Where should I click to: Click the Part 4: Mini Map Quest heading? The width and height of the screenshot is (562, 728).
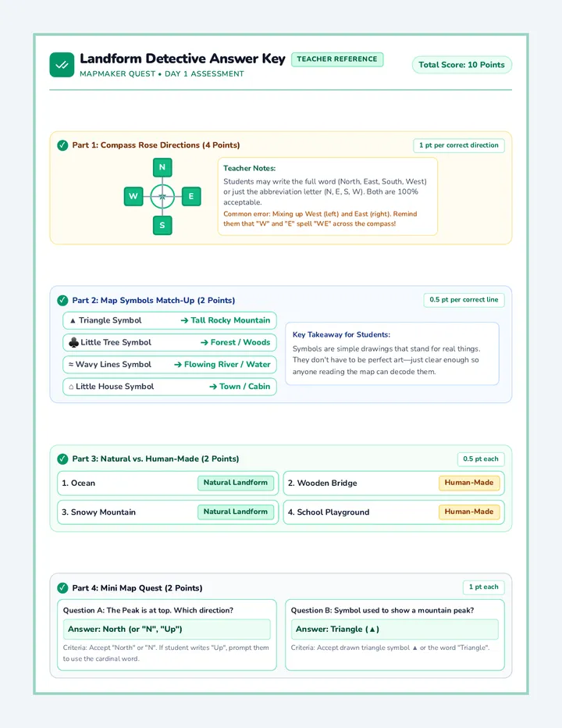tap(137, 588)
